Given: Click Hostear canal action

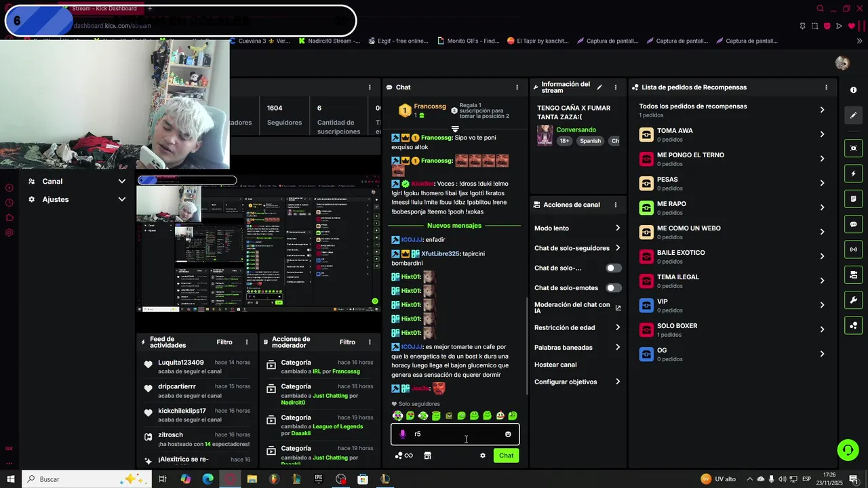Looking at the screenshot, I should 555,365.
